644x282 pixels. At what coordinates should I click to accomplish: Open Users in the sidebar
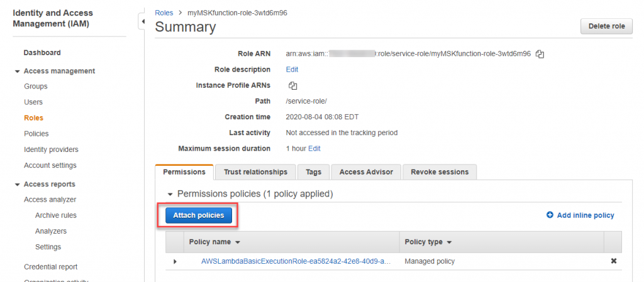point(33,102)
